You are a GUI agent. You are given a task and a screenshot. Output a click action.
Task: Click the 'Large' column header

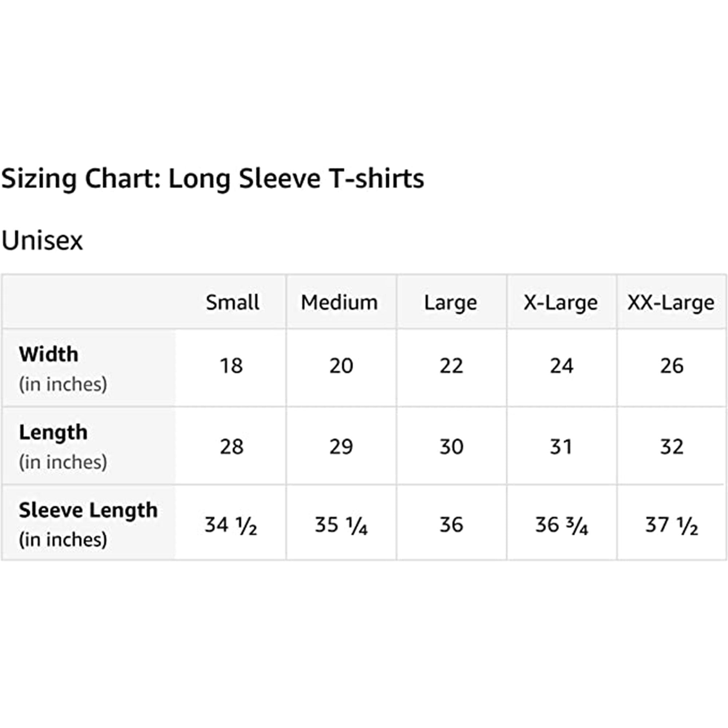(x=450, y=303)
